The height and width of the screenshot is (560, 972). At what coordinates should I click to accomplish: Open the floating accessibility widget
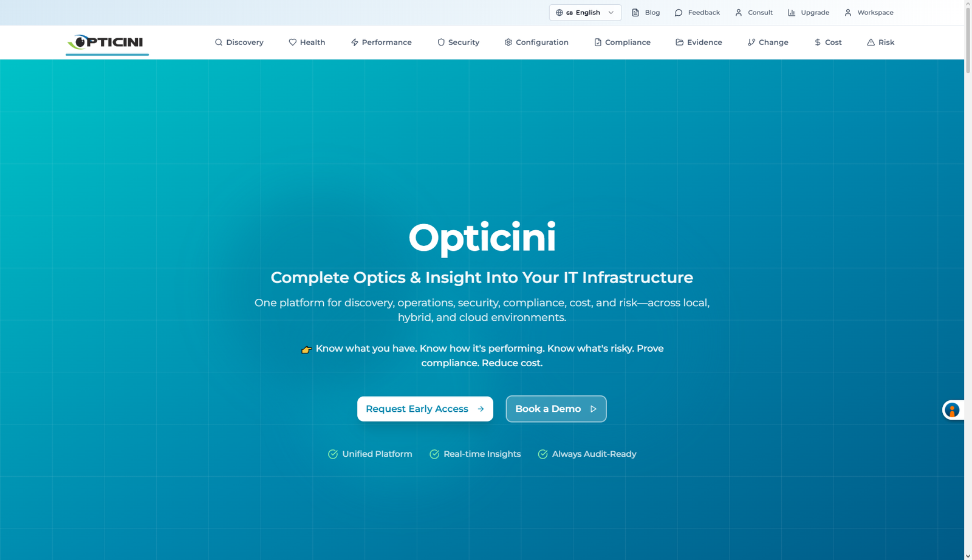pyautogui.click(x=952, y=410)
